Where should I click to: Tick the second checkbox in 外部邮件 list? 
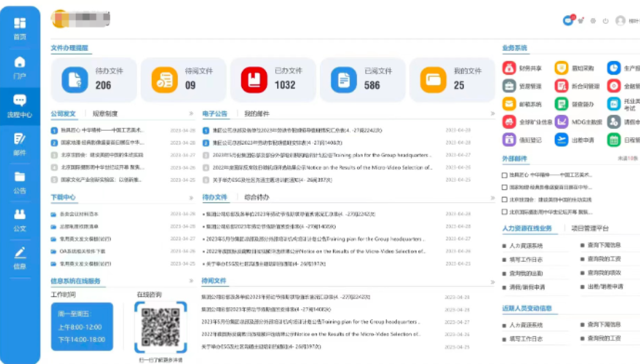(504, 187)
